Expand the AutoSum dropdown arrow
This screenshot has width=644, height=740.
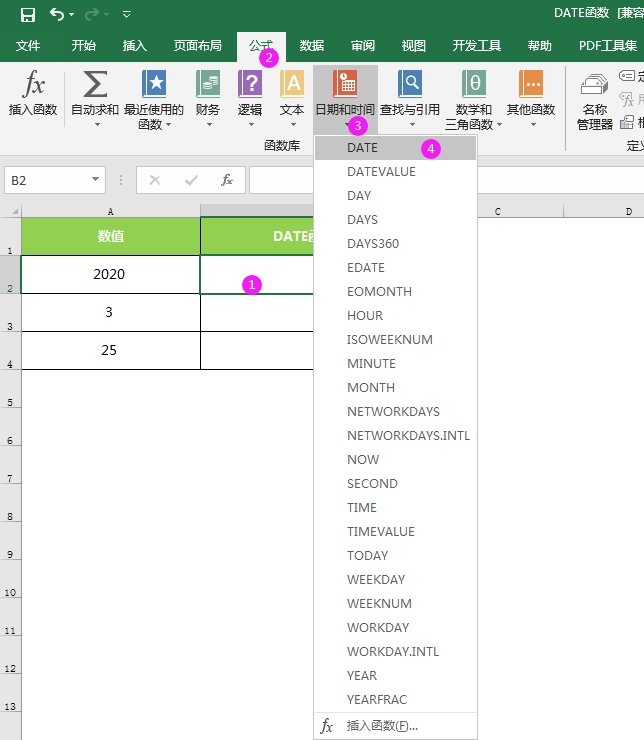[x=97, y=125]
